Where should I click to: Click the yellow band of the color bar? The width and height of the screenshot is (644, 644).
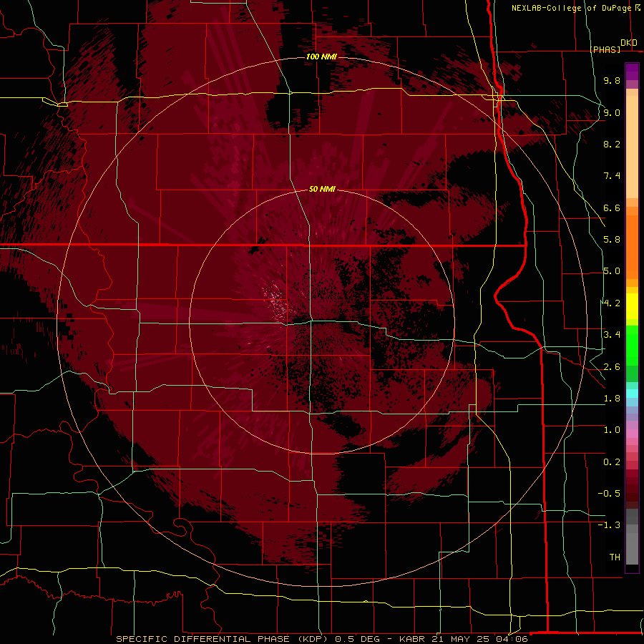[632, 306]
